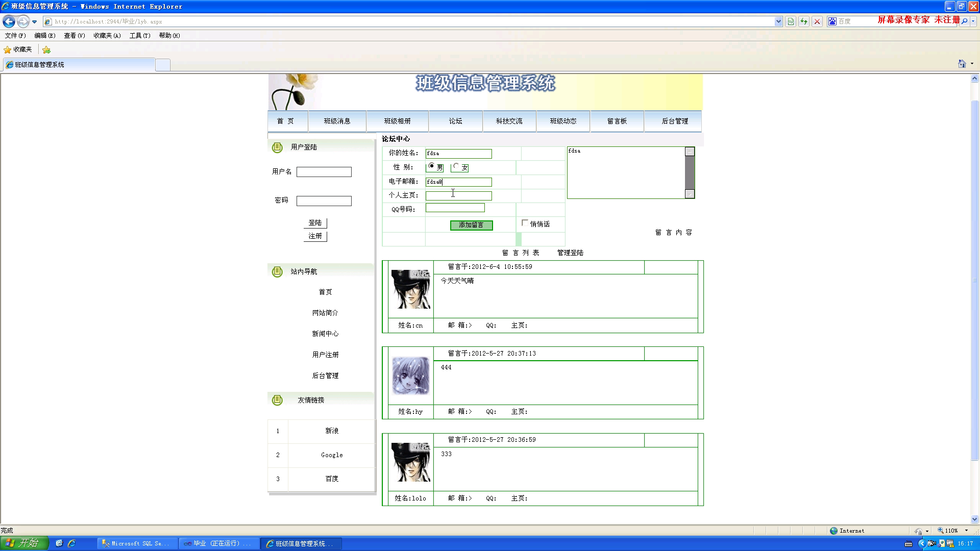Click the textarea scroll down arrow
The height and width of the screenshot is (551, 980).
coord(690,194)
